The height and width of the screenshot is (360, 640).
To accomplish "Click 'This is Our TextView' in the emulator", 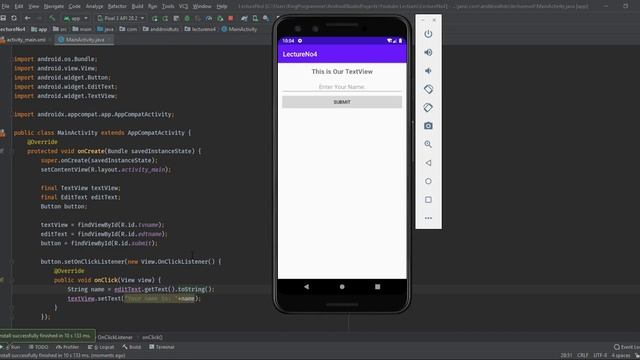I will pos(342,71).
